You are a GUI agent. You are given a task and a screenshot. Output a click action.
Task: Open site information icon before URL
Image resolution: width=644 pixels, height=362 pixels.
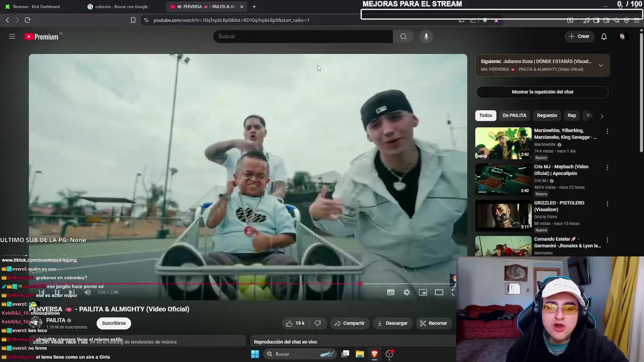pos(146,20)
